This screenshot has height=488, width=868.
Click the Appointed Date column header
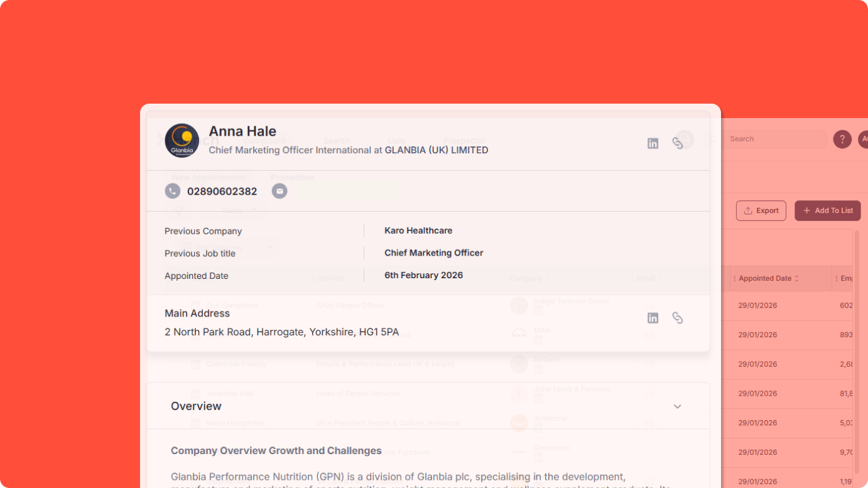pos(765,278)
